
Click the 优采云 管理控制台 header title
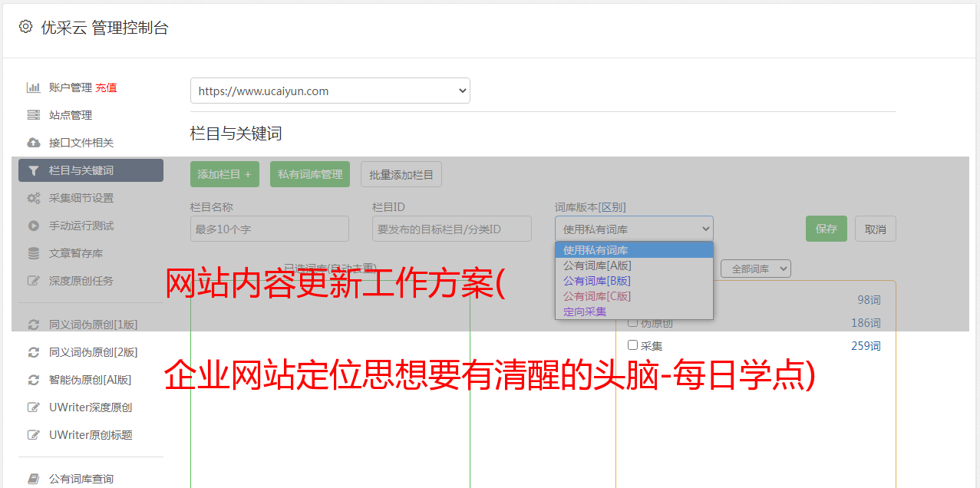(x=104, y=28)
